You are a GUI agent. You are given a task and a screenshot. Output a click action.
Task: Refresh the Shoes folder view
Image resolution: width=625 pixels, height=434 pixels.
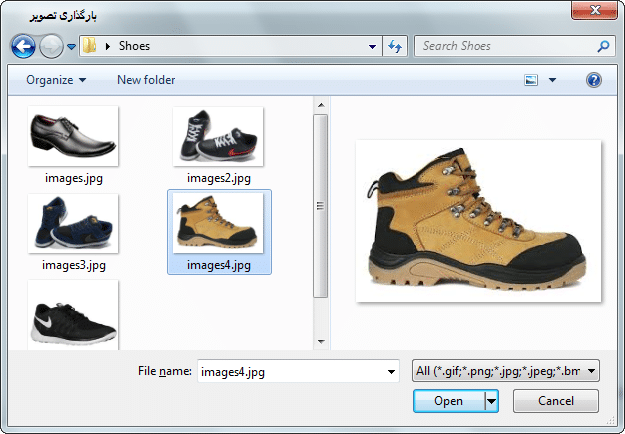395,46
